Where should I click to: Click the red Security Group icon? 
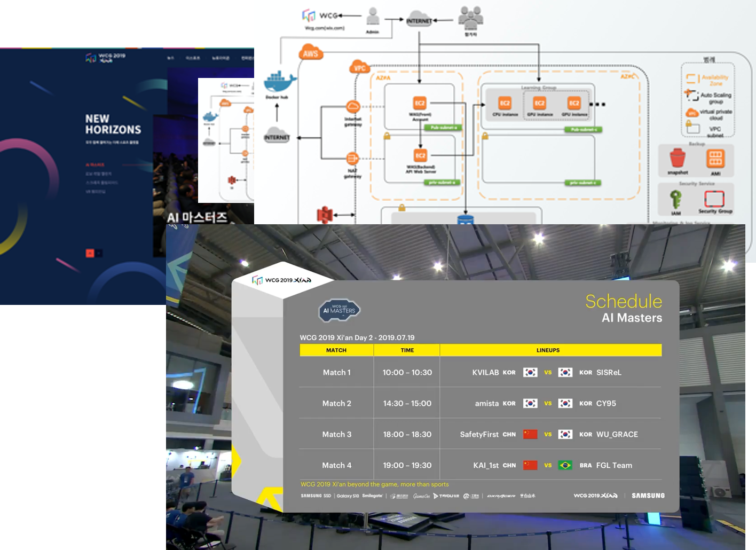[714, 199]
